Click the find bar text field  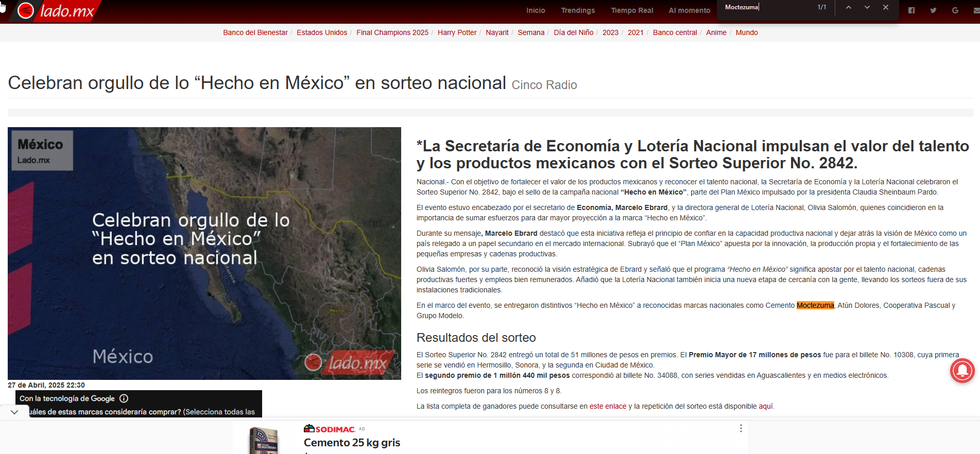[x=767, y=7]
